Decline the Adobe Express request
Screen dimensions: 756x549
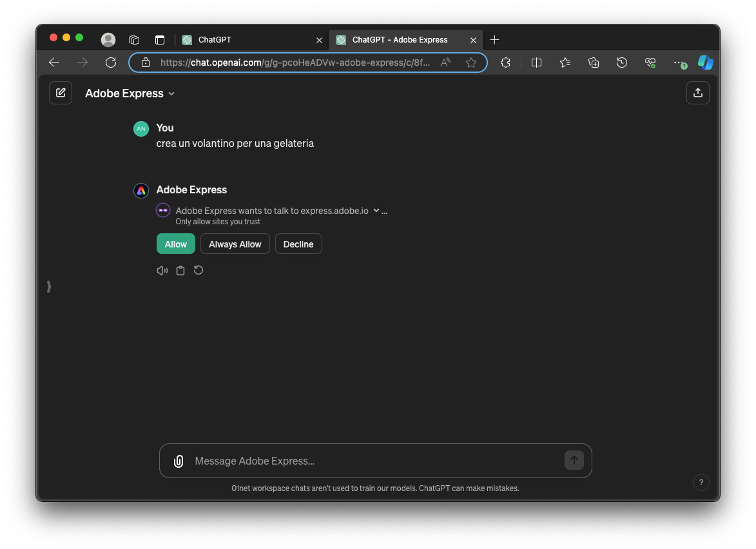click(298, 244)
